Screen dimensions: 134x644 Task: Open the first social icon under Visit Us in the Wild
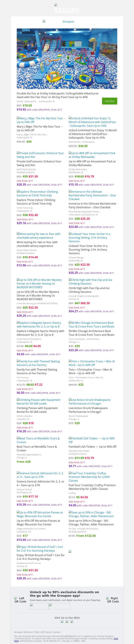62,621
